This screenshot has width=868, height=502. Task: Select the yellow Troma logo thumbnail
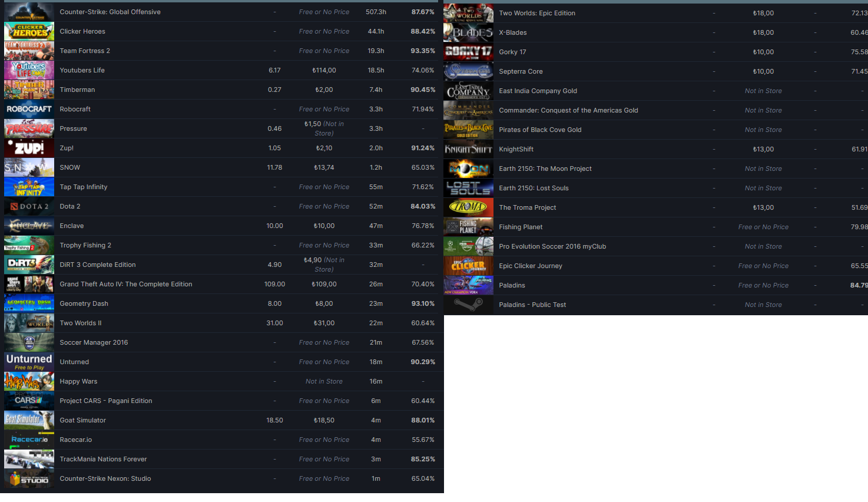coord(468,207)
